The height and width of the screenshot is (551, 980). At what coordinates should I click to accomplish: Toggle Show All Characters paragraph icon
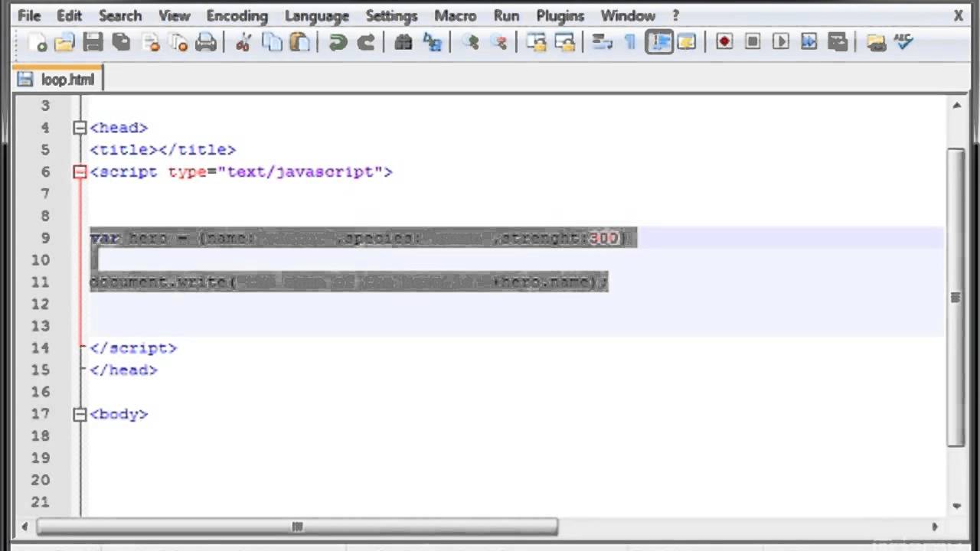[630, 42]
